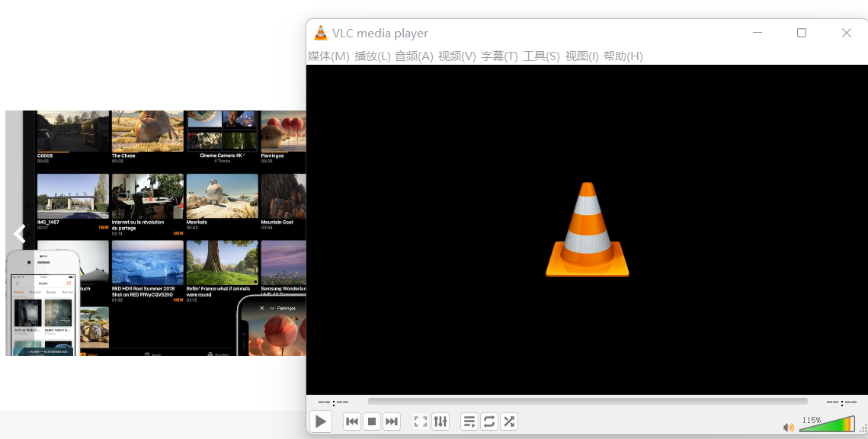868x439 pixels.
Task: Open the 音频(A) menu
Action: 414,56
